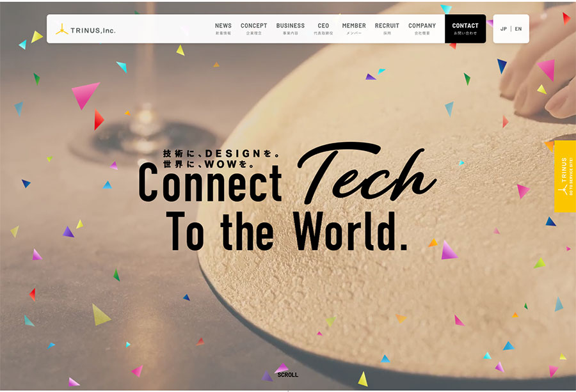
Task: Open the COMPANY overview
Action: 422,29
